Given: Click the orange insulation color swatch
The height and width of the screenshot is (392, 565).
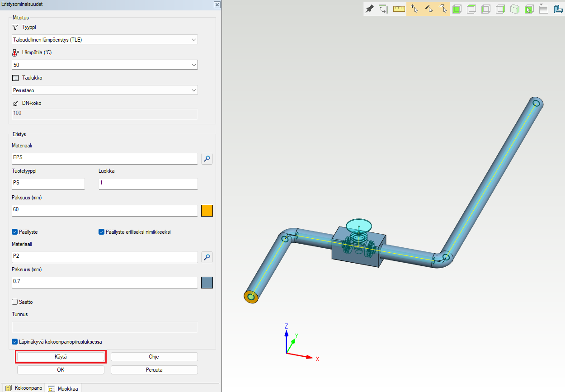Looking at the screenshot, I should click(x=207, y=211).
